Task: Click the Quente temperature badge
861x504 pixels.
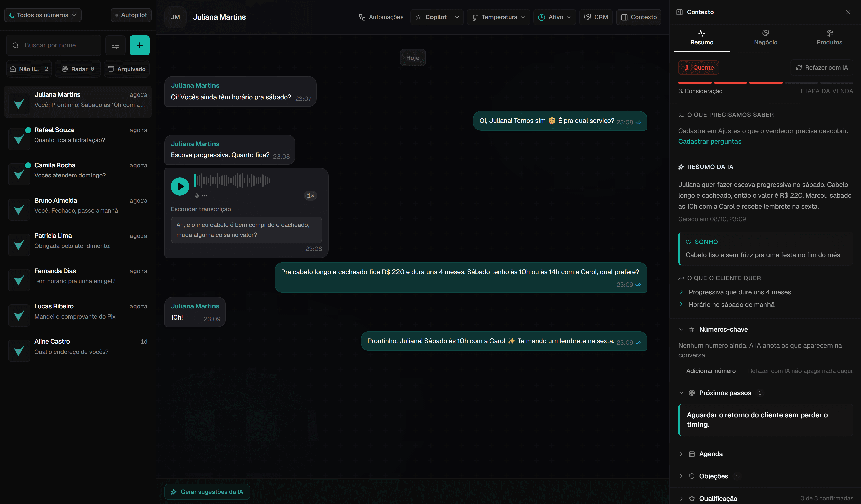Action: click(698, 68)
